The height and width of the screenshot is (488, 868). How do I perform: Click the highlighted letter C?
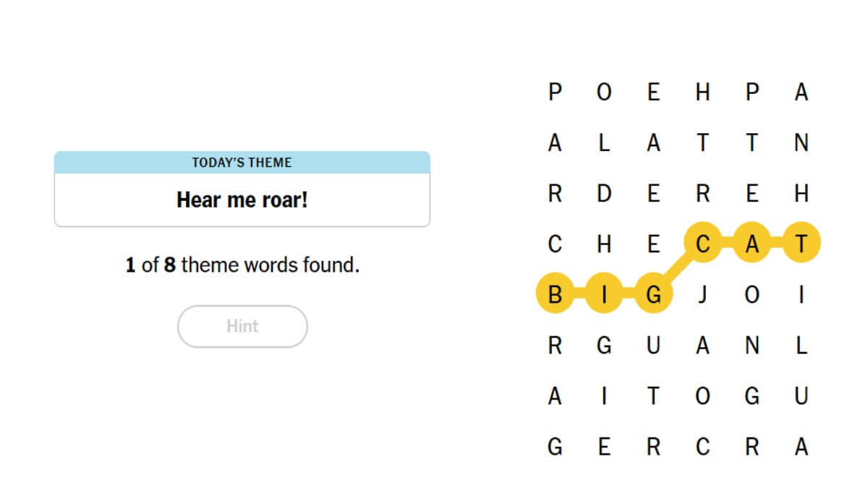pos(702,245)
